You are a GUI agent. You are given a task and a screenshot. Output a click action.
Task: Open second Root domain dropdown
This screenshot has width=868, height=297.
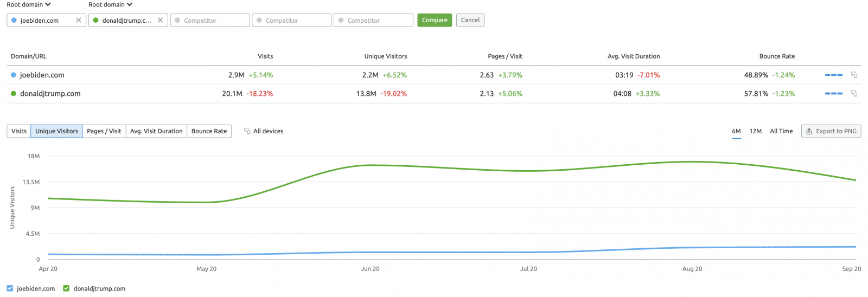point(111,4)
